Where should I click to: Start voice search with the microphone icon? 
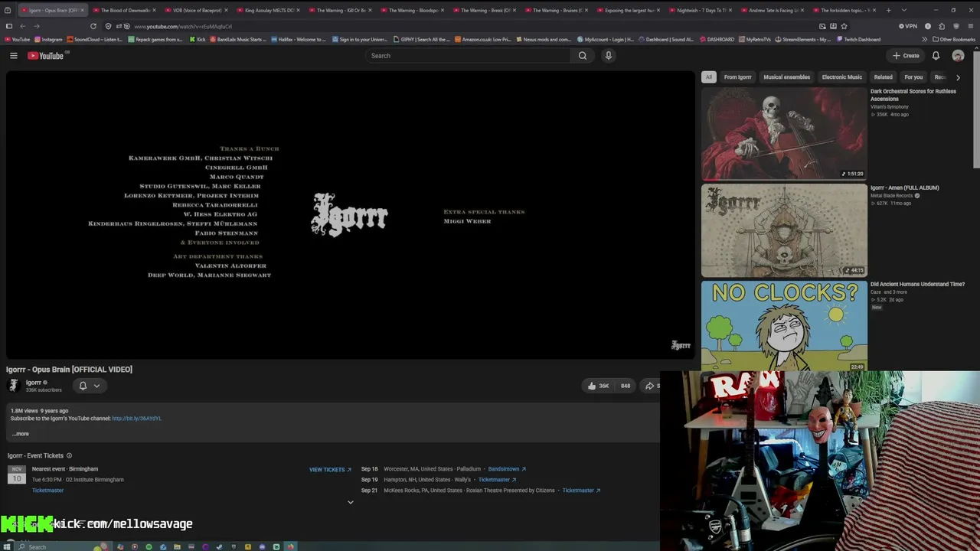609,55
